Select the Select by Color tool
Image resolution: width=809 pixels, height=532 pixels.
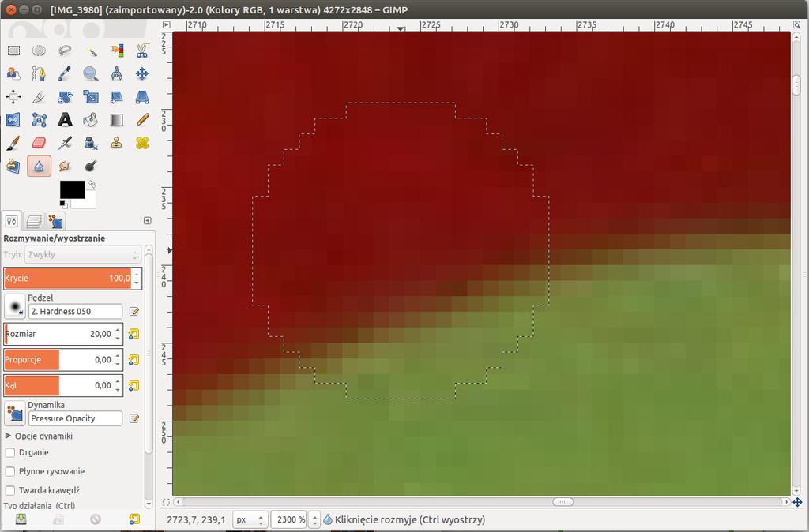117,51
